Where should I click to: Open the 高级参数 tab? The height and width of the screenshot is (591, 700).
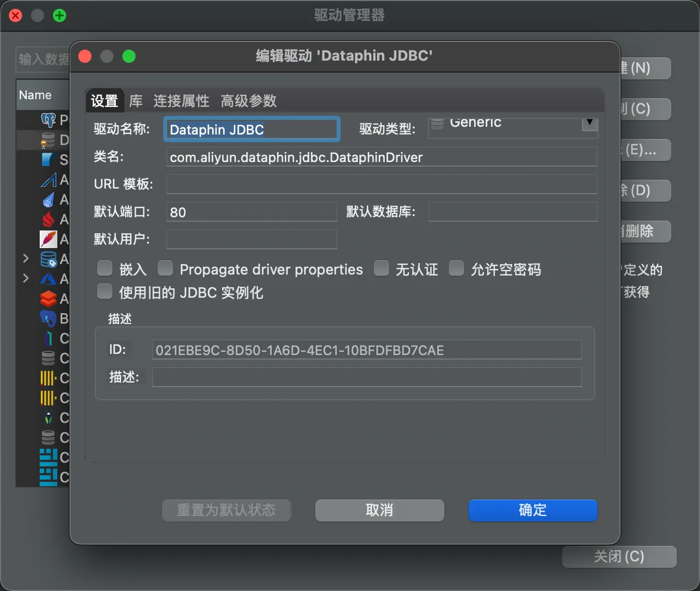click(249, 101)
